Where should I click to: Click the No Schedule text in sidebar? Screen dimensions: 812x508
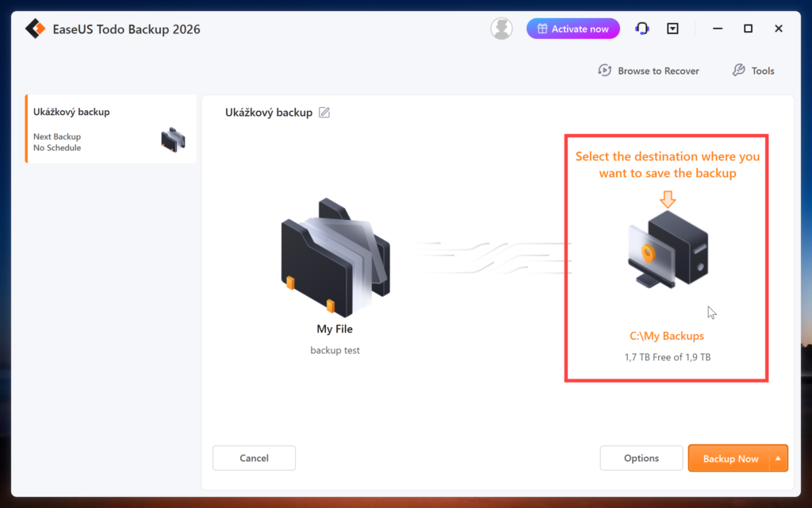point(57,148)
